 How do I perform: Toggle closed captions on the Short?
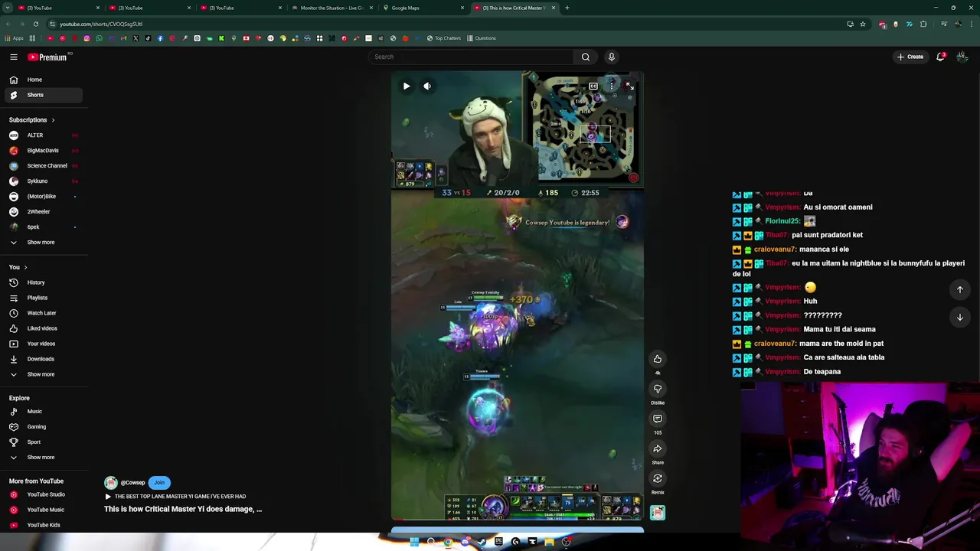point(593,86)
